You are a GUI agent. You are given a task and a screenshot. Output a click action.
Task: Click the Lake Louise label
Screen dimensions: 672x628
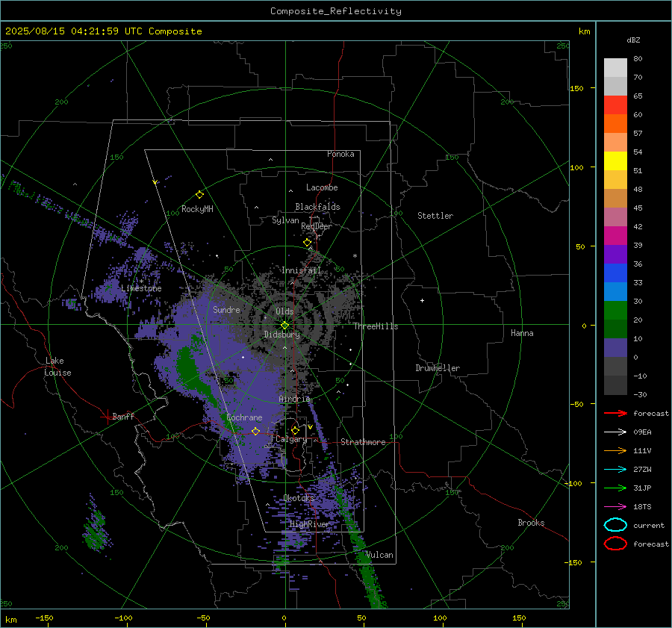click(x=57, y=367)
